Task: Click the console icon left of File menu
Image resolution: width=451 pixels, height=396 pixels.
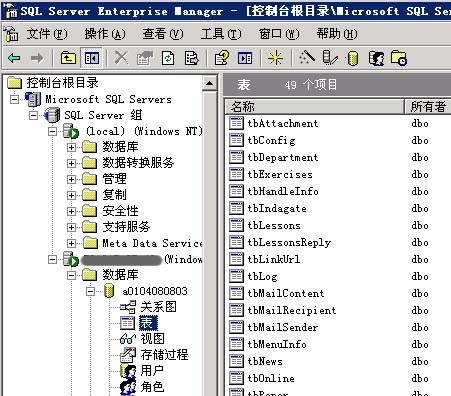Action: click(x=11, y=33)
